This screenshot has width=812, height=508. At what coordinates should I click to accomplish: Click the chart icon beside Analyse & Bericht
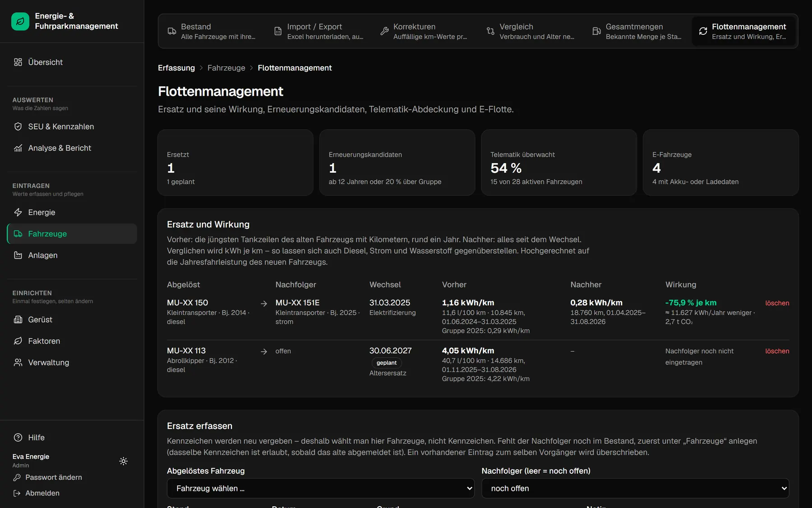(18, 148)
